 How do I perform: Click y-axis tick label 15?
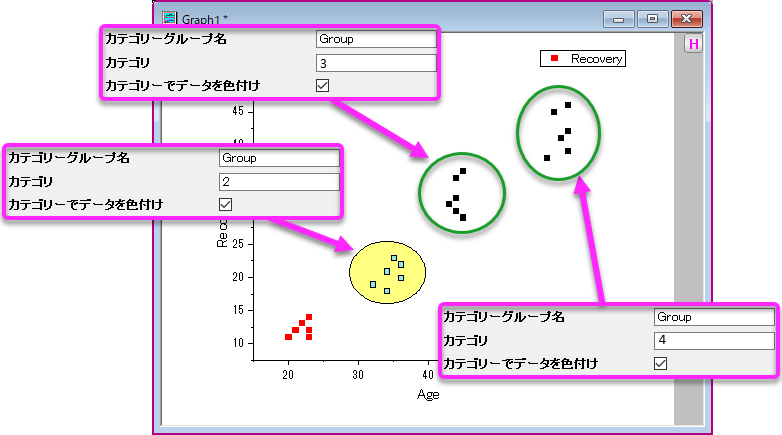238,310
